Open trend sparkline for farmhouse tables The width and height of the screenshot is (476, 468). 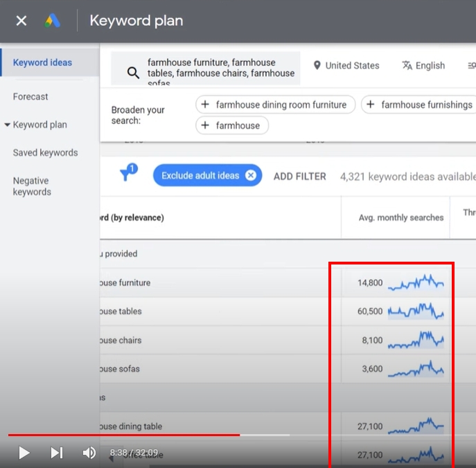pos(416,311)
